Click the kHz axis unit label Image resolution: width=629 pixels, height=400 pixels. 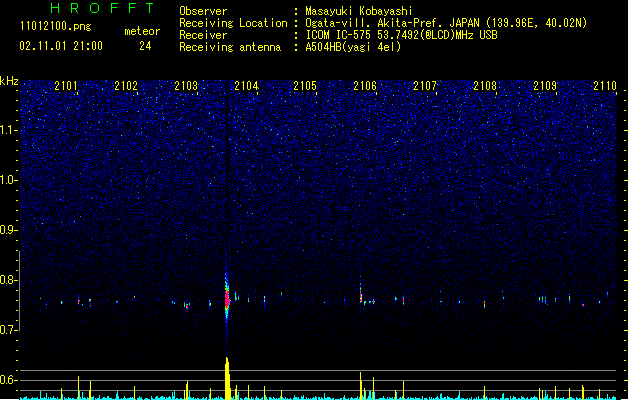tap(9, 81)
